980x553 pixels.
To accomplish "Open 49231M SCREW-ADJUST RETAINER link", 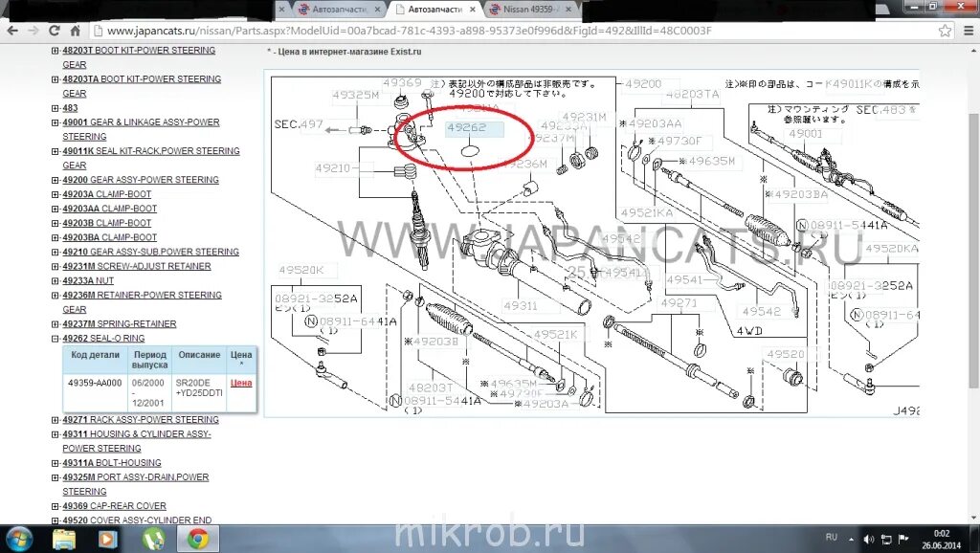I will point(136,266).
